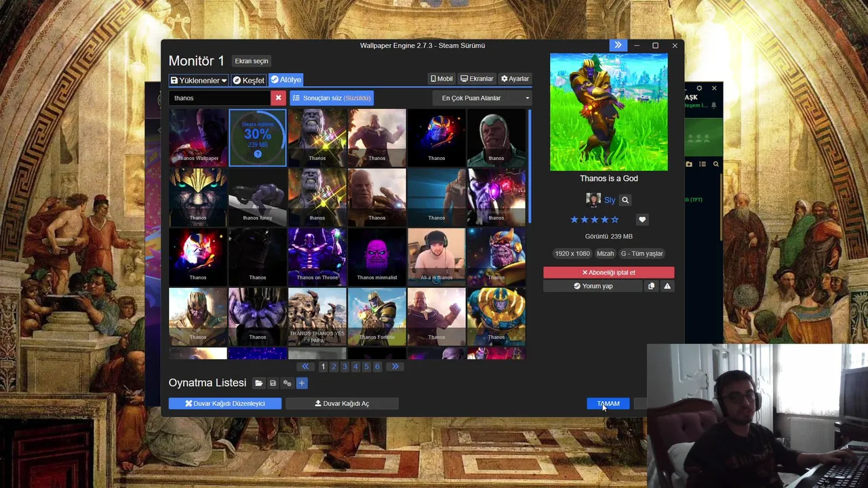Click the Ekran seçin button
This screenshot has height=488, width=868.
pyautogui.click(x=252, y=61)
